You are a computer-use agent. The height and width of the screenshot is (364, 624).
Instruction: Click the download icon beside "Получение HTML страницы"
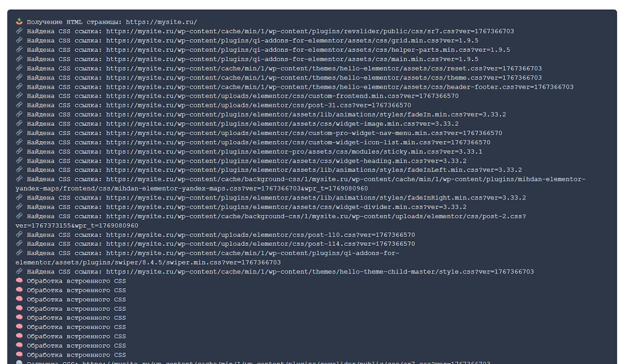click(x=19, y=22)
